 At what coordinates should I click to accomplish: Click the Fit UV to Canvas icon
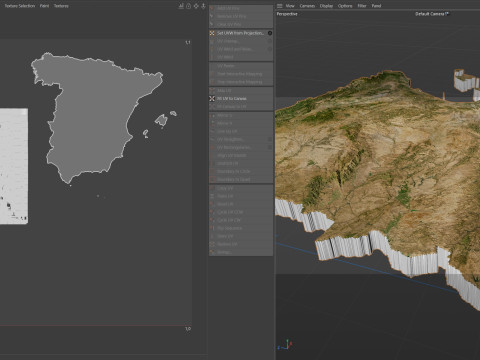pyautogui.click(x=212, y=99)
